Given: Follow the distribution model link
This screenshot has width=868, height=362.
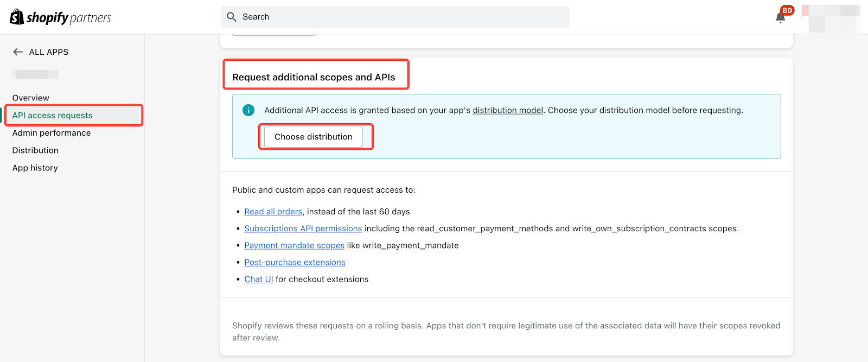Looking at the screenshot, I should point(507,110).
